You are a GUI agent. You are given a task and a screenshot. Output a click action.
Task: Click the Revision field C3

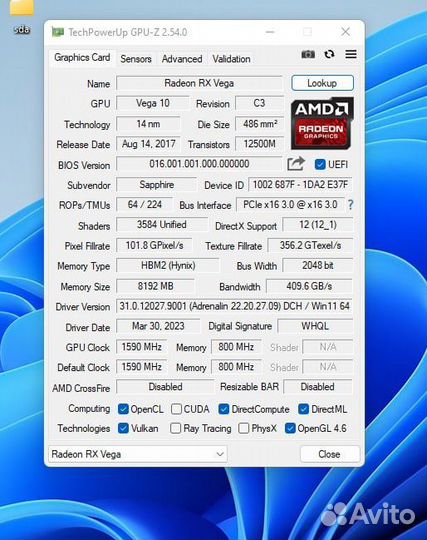pyautogui.click(x=259, y=103)
